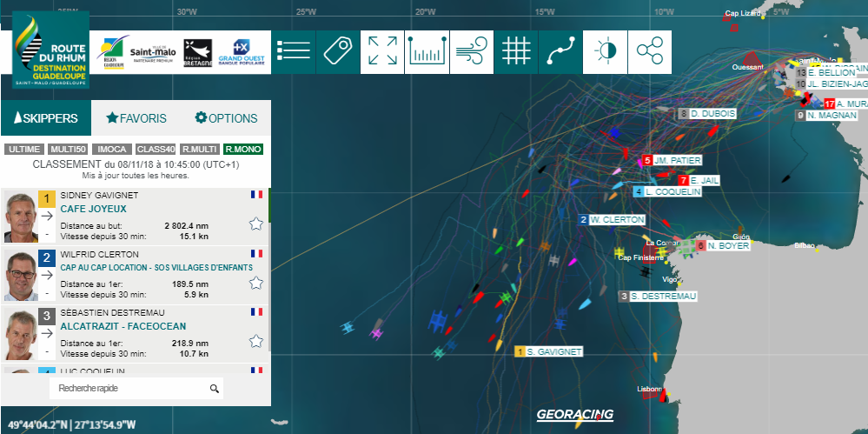This screenshot has height=434, width=868.
Task: Open the chart graph icon
Action: click(427, 52)
